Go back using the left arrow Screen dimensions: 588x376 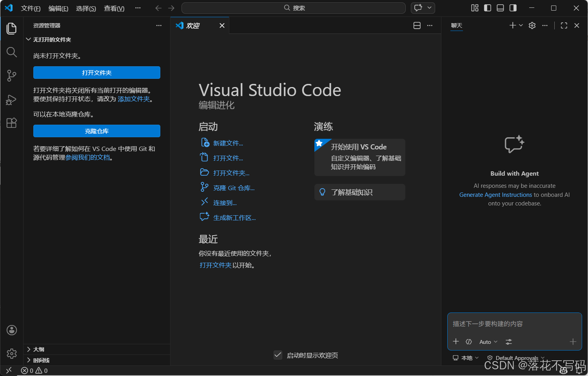tap(158, 8)
